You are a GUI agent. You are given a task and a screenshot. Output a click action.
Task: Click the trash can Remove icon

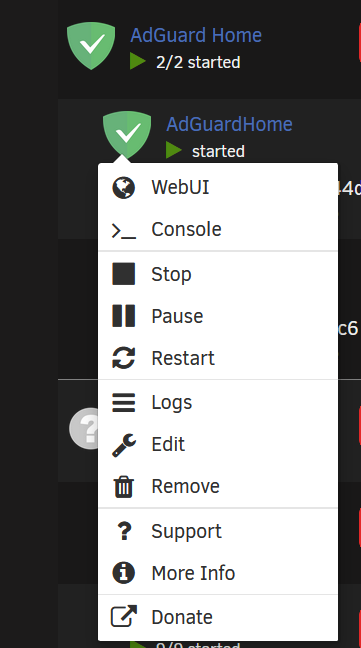click(124, 487)
